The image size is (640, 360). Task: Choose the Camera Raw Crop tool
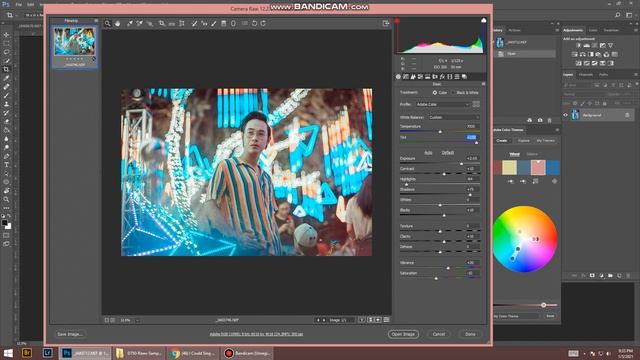coord(162,24)
